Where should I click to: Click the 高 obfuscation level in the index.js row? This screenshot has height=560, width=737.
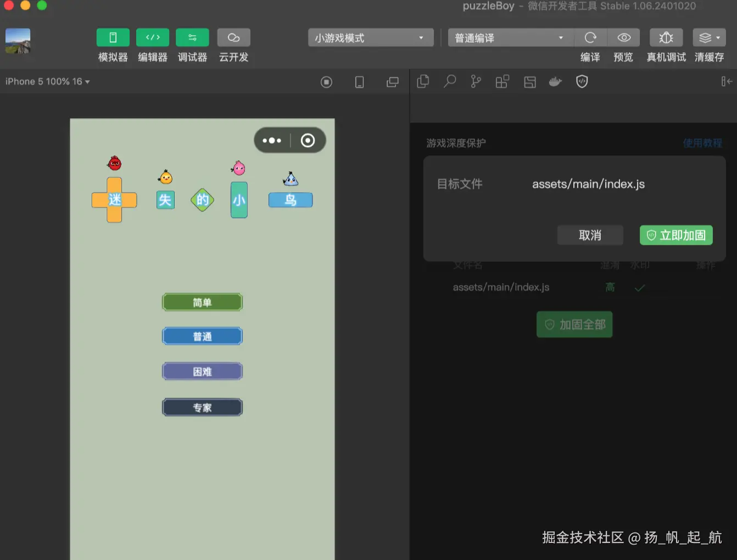click(610, 287)
